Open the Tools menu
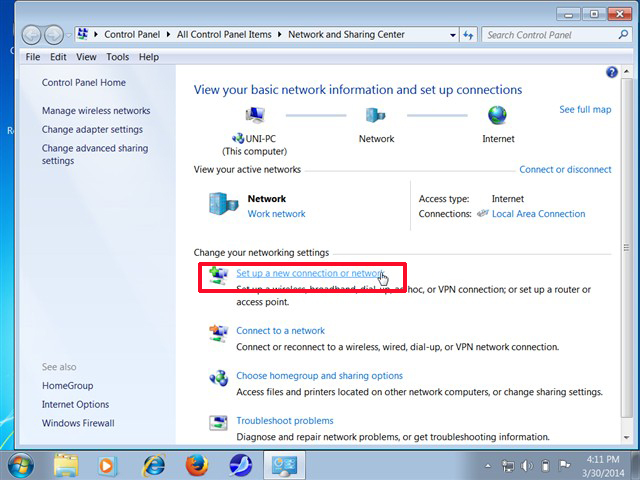Image resolution: width=640 pixels, height=480 pixels. click(x=118, y=57)
